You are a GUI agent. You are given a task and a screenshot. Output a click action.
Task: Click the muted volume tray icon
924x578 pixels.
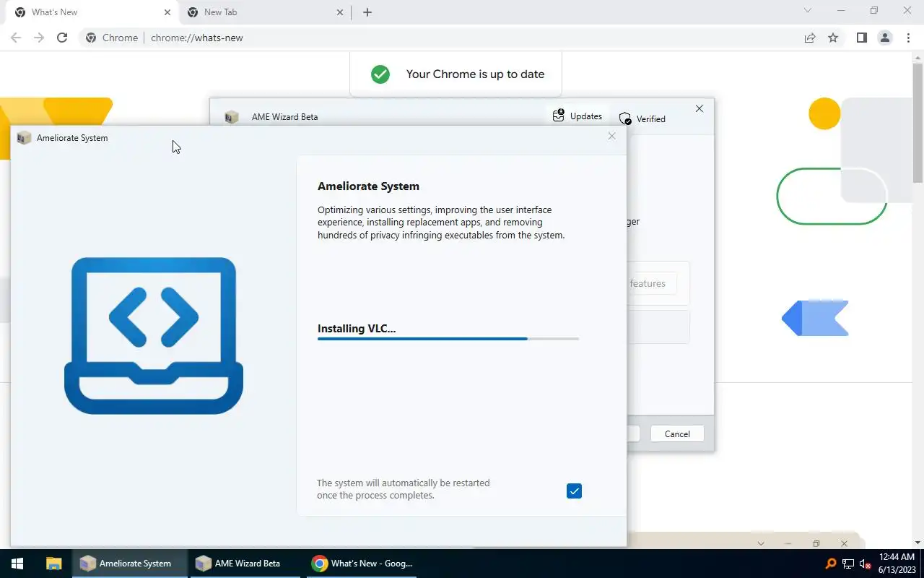click(865, 564)
